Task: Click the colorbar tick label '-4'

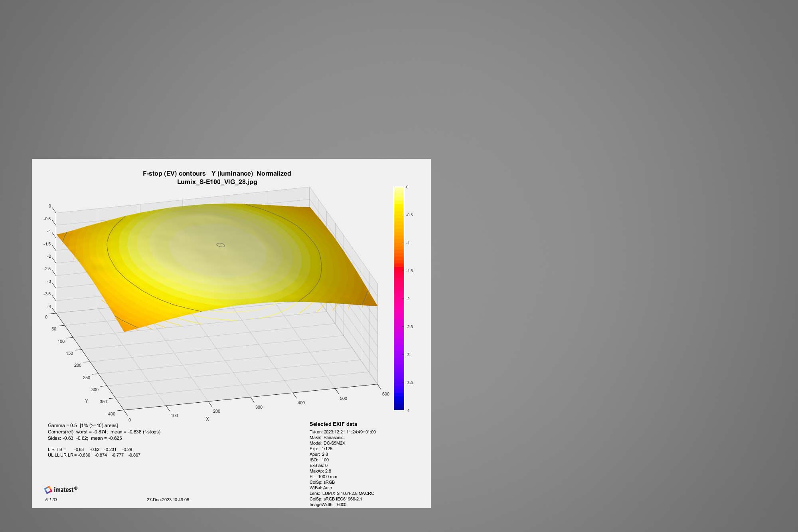Action: (407, 410)
